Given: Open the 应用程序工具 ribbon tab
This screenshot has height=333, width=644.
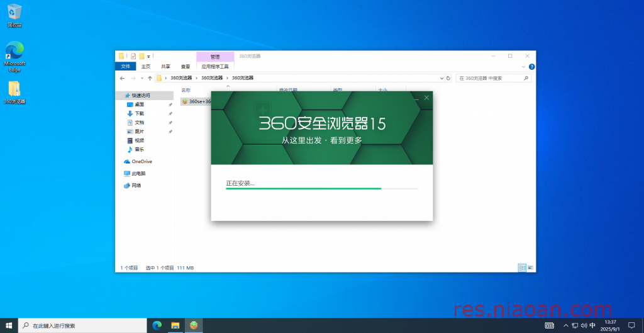Looking at the screenshot, I should coord(215,66).
